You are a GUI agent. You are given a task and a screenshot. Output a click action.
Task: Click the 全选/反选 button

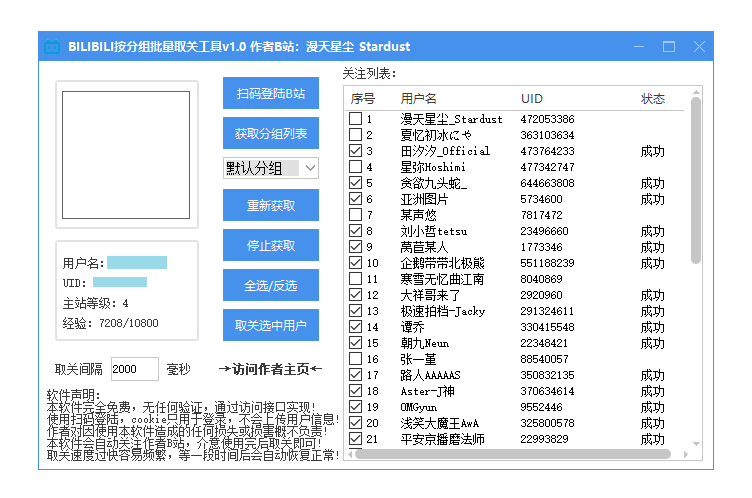coord(270,285)
